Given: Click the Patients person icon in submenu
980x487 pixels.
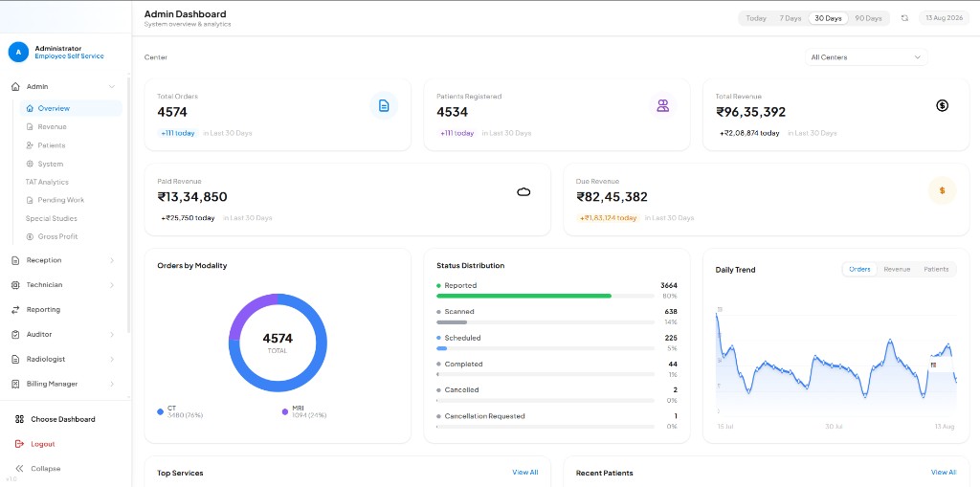Looking at the screenshot, I should click(30, 145).
